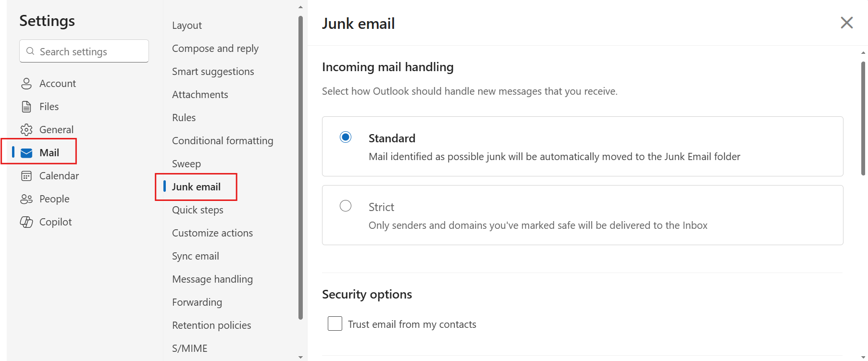Click the Copilot icon in sidebar
This screenshot has width=868, height=361.
coord(26,222)
